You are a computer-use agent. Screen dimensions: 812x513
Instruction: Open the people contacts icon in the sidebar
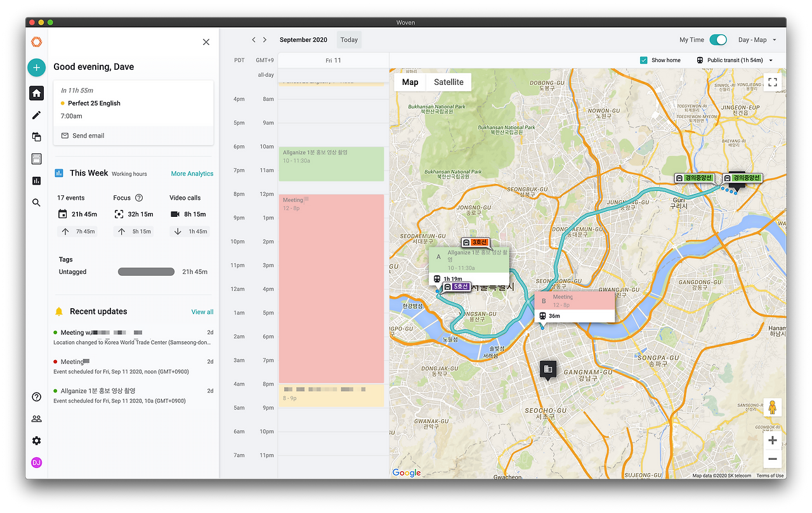pos(36,419)
